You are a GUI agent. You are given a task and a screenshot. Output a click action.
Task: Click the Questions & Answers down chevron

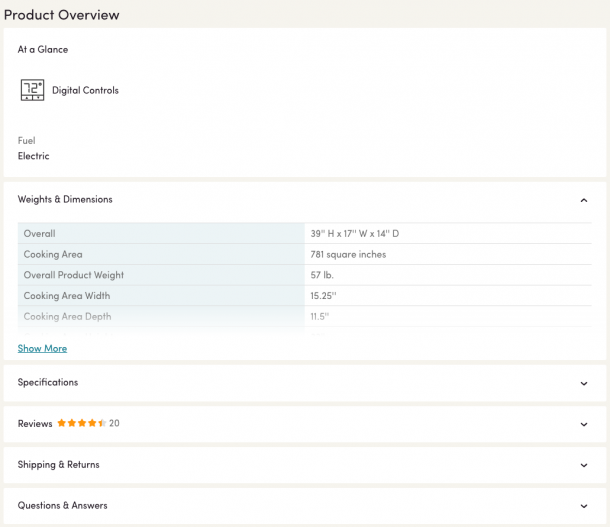pos(584,506)
